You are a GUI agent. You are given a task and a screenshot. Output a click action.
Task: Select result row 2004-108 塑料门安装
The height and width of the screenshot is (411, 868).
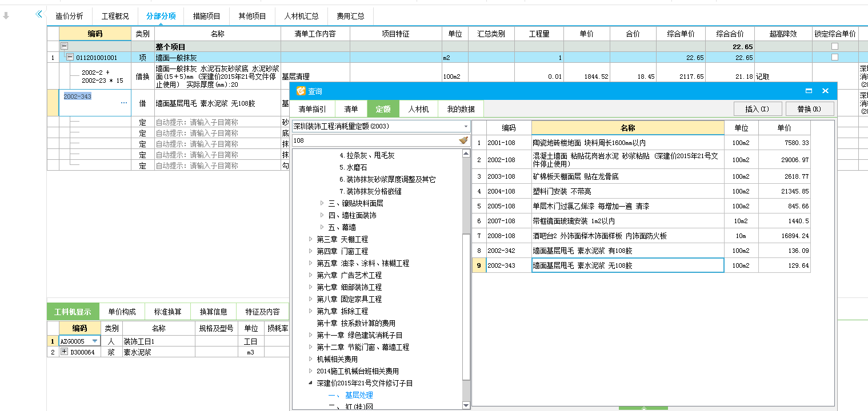641,191
